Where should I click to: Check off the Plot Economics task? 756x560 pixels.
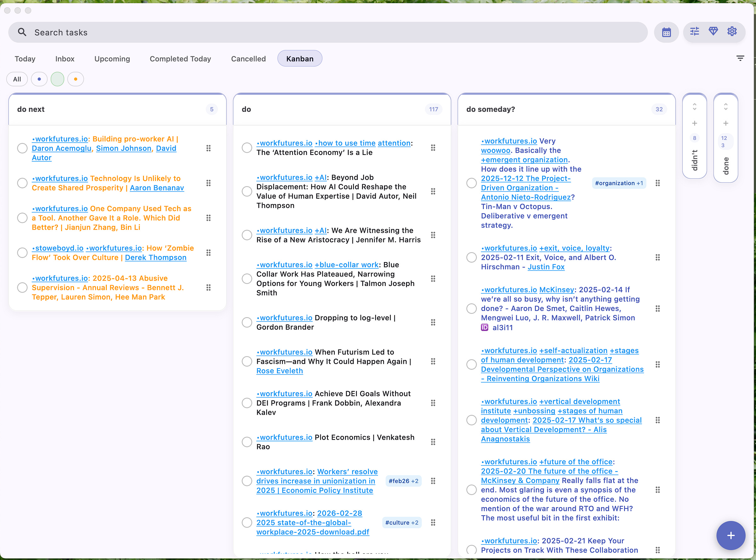coord(247,442)
